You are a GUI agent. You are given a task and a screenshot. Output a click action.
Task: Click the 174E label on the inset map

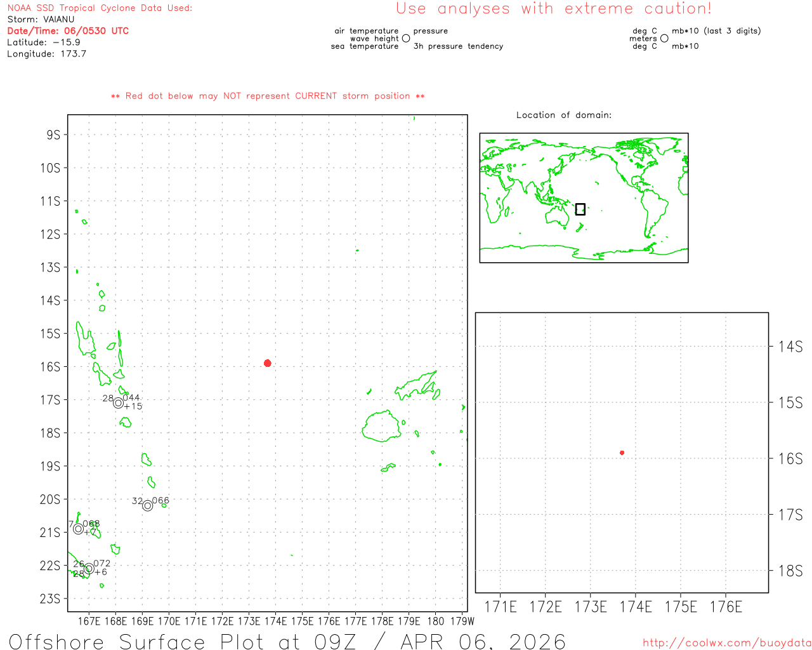click(636, 607)
